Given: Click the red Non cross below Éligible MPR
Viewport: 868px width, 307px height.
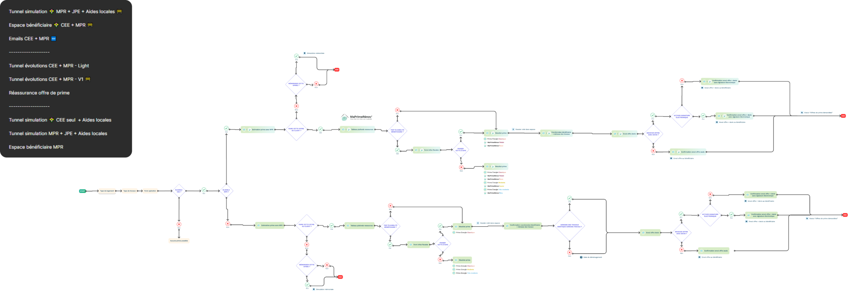Looking at the screenshot, I should (228, 224).
